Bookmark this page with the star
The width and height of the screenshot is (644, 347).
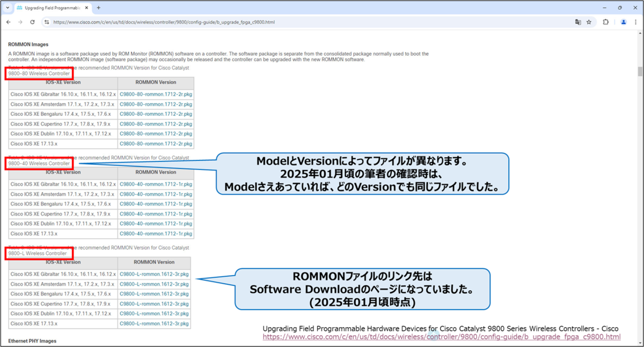(x=589, y=22)
